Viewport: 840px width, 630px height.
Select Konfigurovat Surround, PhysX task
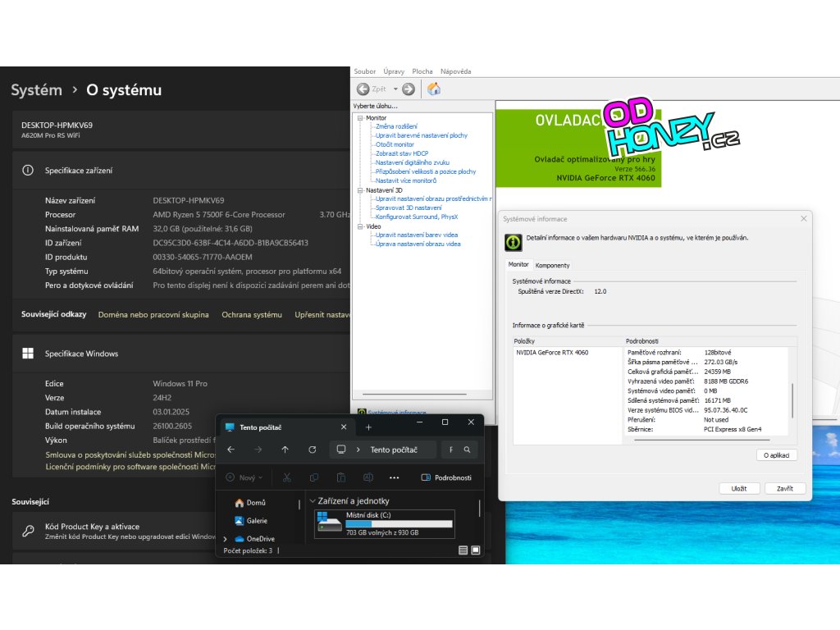[416, 217]
